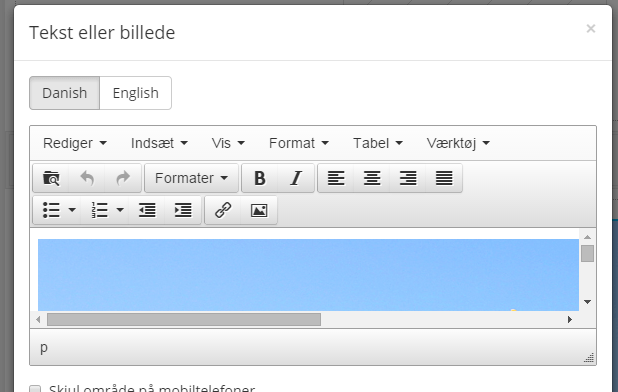
Task: Expand bullet list style options arrow
Action: click(x=72, y=210)
